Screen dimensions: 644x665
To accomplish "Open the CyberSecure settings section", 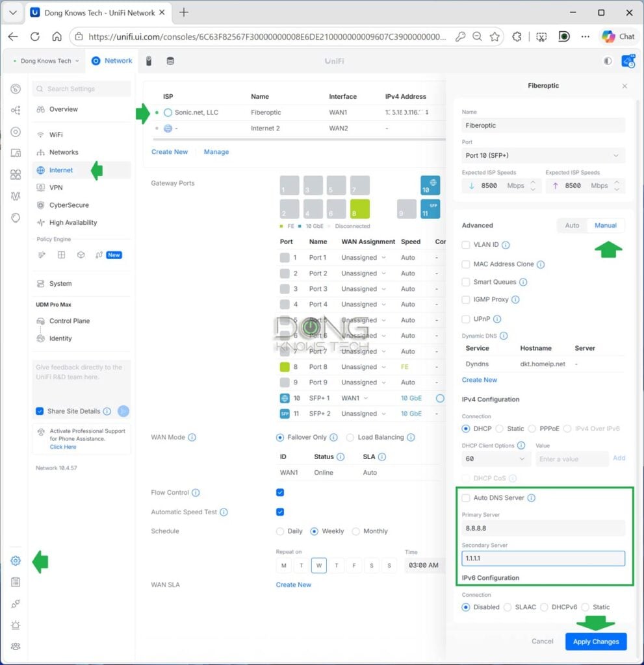I will [x=81, y=205].
